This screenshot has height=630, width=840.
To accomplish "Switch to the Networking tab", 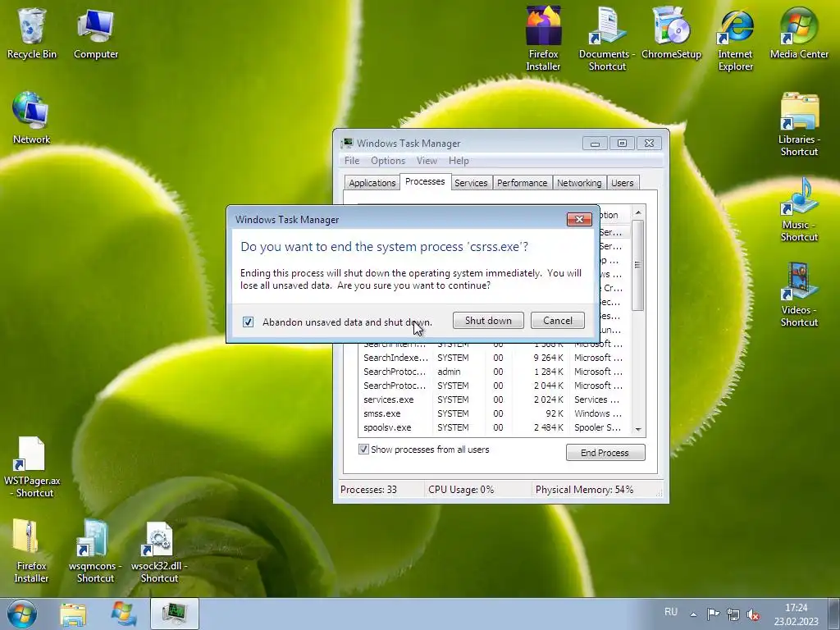I will [579, 183].
